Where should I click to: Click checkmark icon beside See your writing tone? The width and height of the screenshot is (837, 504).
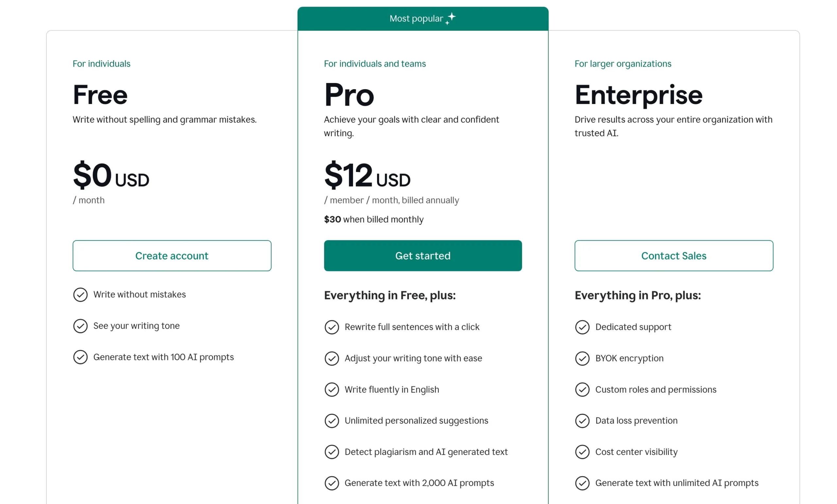[x=80, y=326]
